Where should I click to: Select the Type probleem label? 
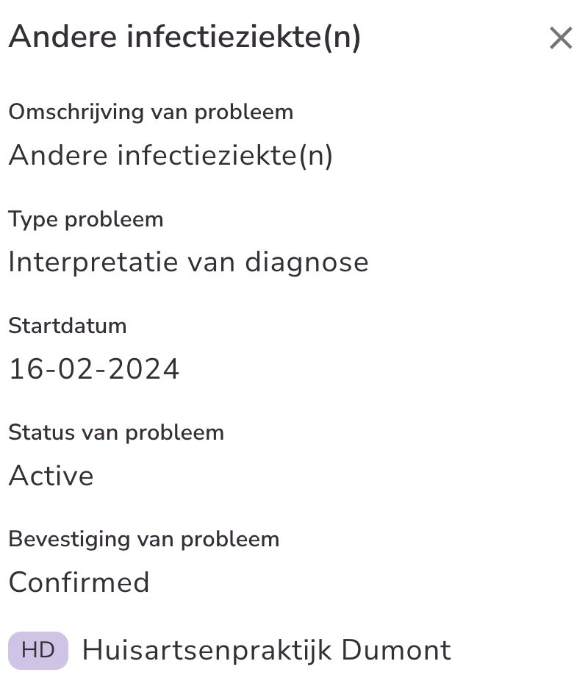(x=86, y=219)
